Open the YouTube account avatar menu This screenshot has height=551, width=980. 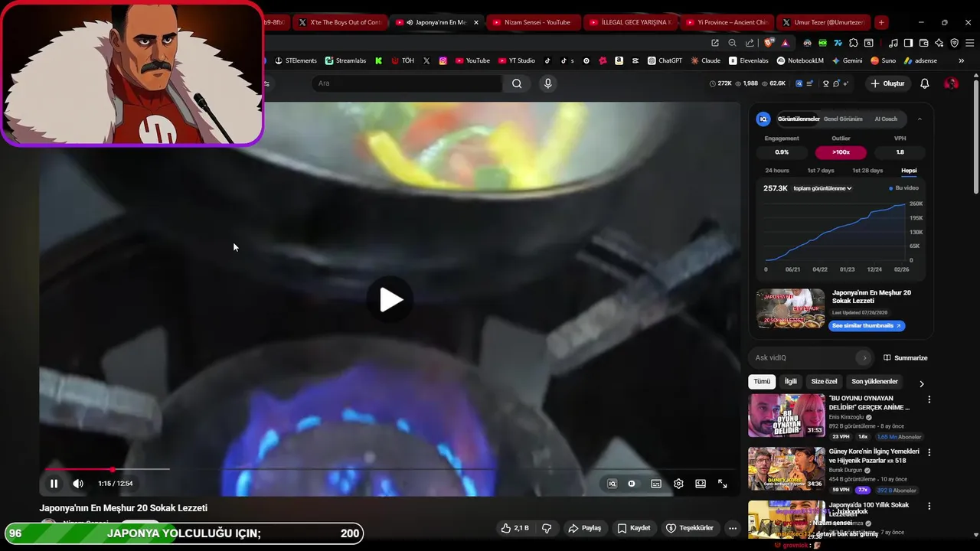(x=951, y=83)
